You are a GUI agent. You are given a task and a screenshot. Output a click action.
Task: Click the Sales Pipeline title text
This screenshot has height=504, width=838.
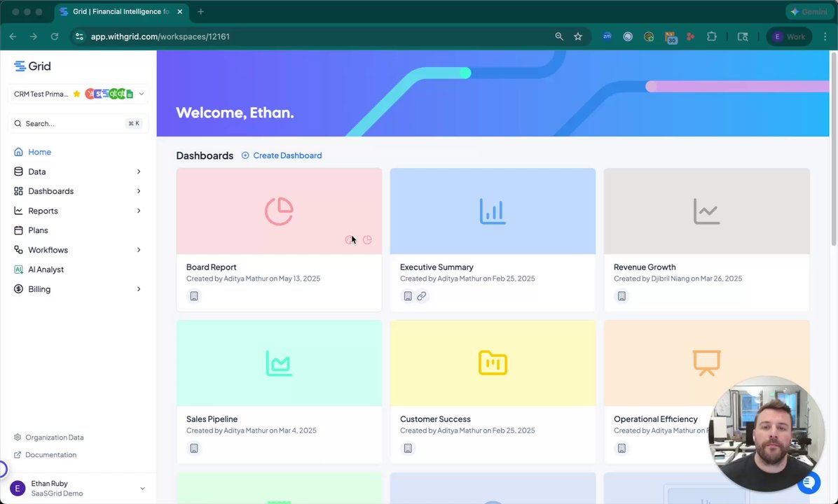point(212,419)
